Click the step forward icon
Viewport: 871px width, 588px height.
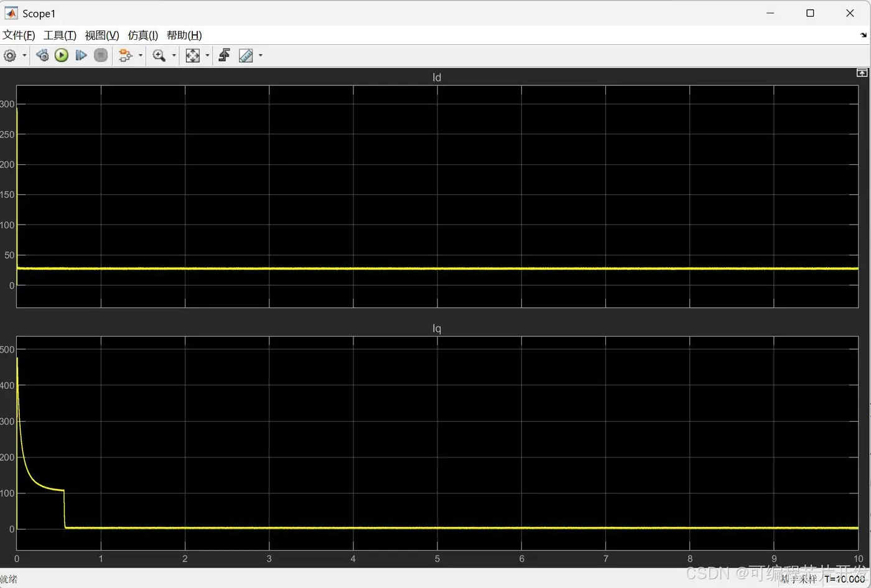(x=81, y=55)
